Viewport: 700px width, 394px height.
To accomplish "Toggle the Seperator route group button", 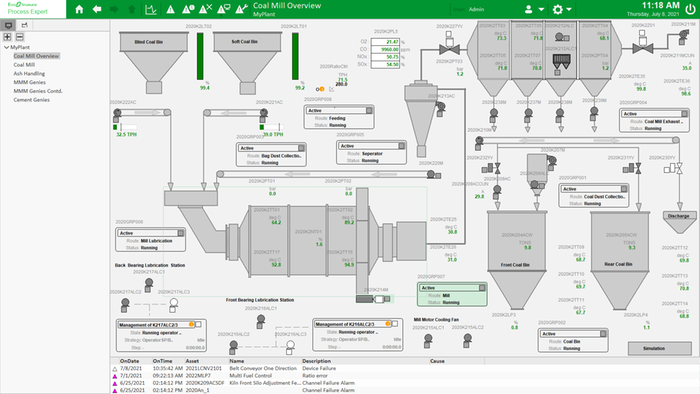I will tap(401, 146).
